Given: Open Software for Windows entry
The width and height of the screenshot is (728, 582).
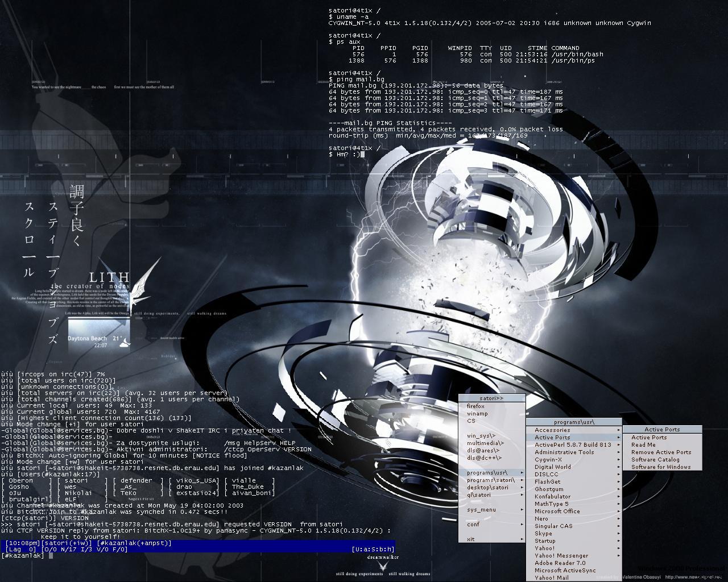Looking at the screenshot, I should click(661, 467).
